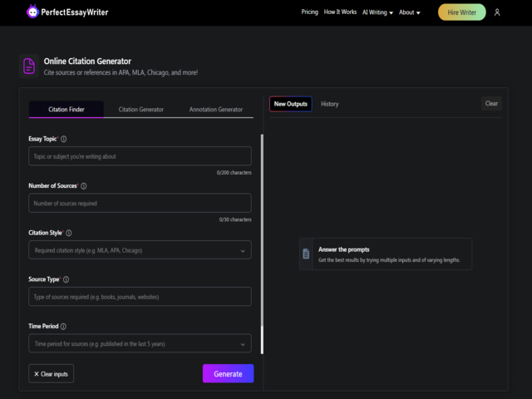Click the info icon beside Essay Topic

click(64, 140)
